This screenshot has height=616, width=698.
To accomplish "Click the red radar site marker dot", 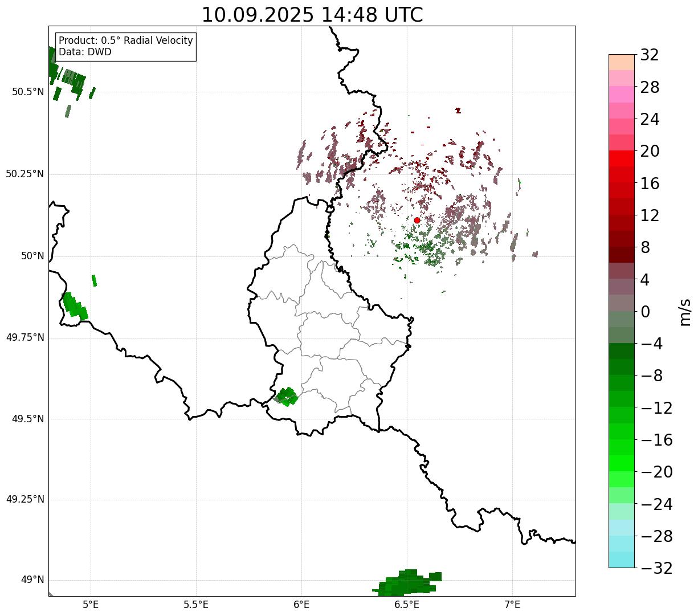I will click(x=417, y=220).
